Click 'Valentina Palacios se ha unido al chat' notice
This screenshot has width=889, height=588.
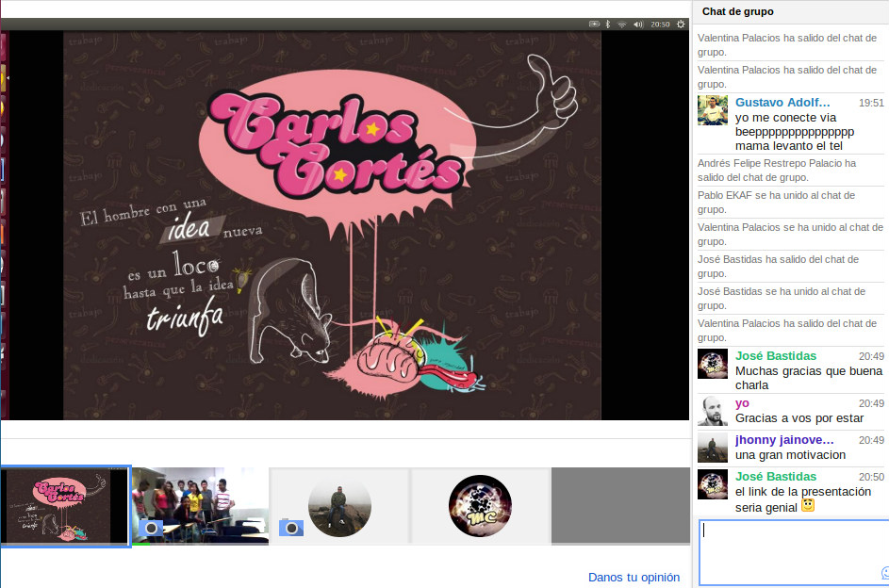click(x=790, y=234)
